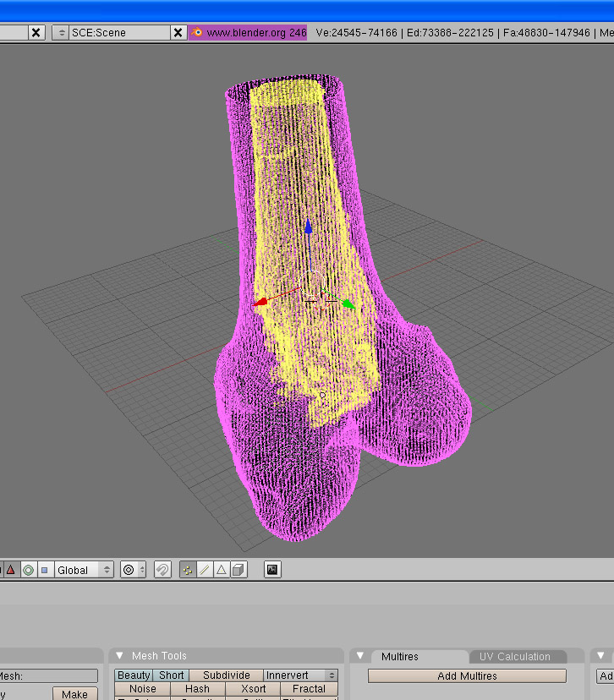Toggle the Short option
Screen dimensions: 614x700
pos(171,675)
